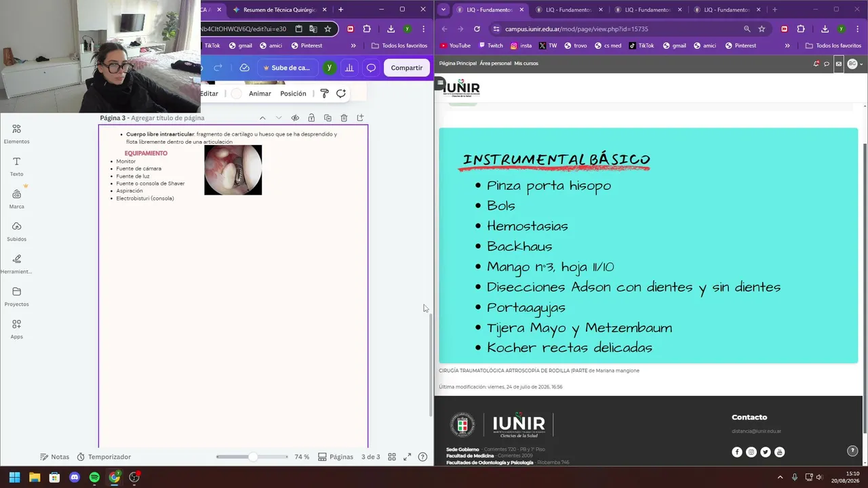Open Posición in Canva toolbar
This screenshot has width=868, height=488.
coord(293,94)
